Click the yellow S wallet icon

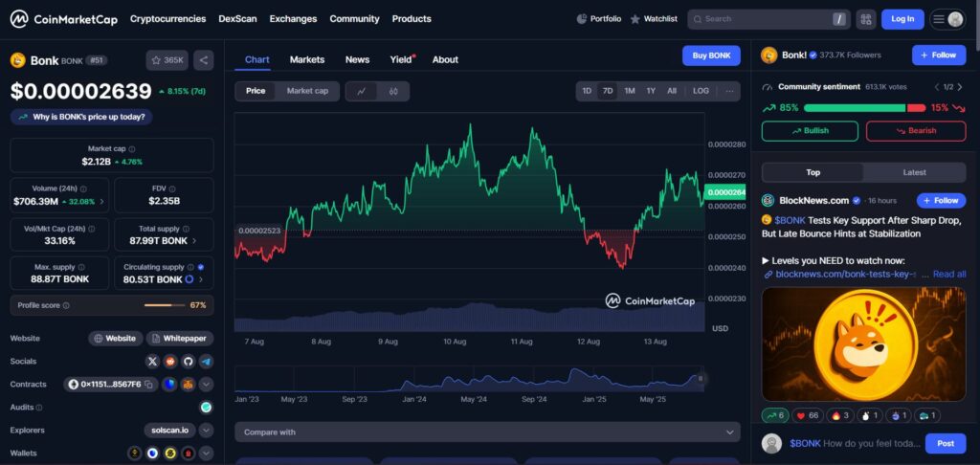point(170,454)
